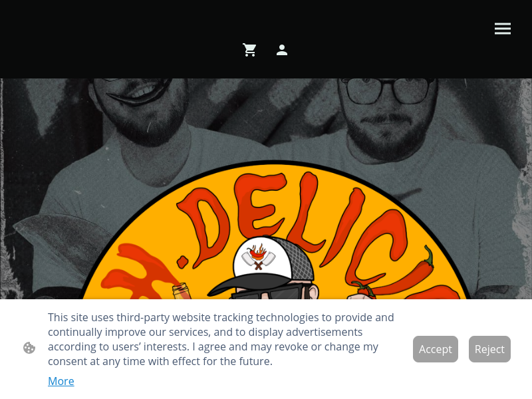Screen dimensions: 532x399
Task: Click the cookie settings icon
Action: pos(29,348)
